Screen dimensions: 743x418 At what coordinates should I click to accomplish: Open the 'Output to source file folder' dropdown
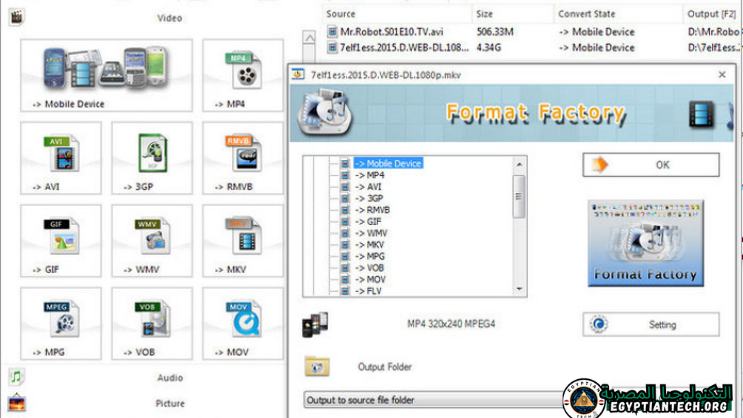tap(433, 400)
